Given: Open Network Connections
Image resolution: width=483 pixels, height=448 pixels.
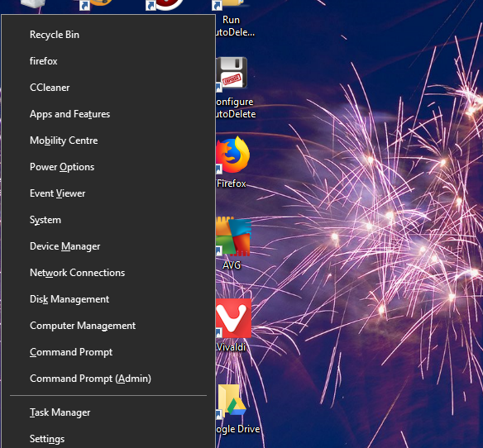Looking at the screenshot, I should click(108, 273).
